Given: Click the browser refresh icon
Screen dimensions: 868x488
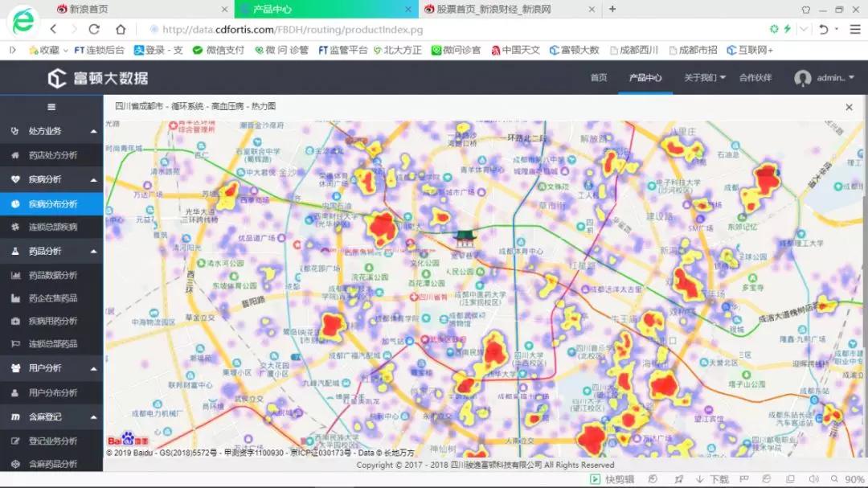Looking at the screenshot, I should click(94, 29).
